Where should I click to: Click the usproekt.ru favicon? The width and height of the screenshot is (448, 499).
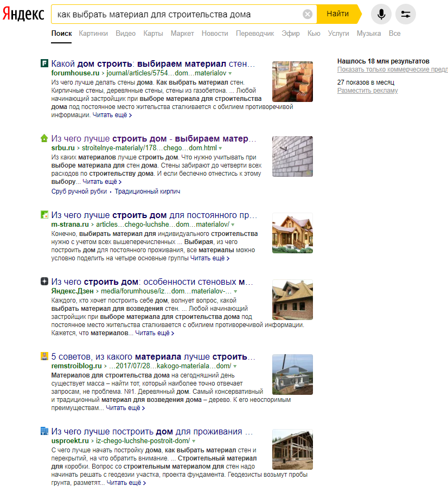pyautogui.click(x=44, y=431)
